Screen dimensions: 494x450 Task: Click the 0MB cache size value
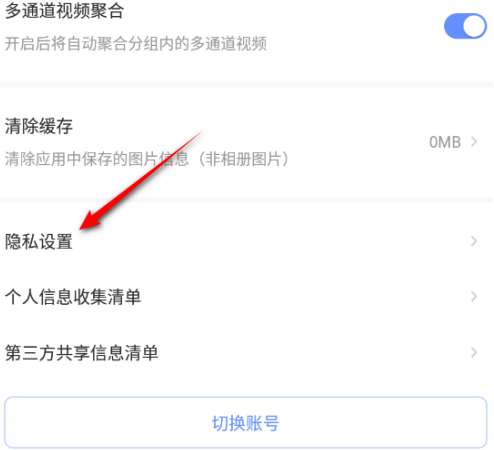click(445, 142)
